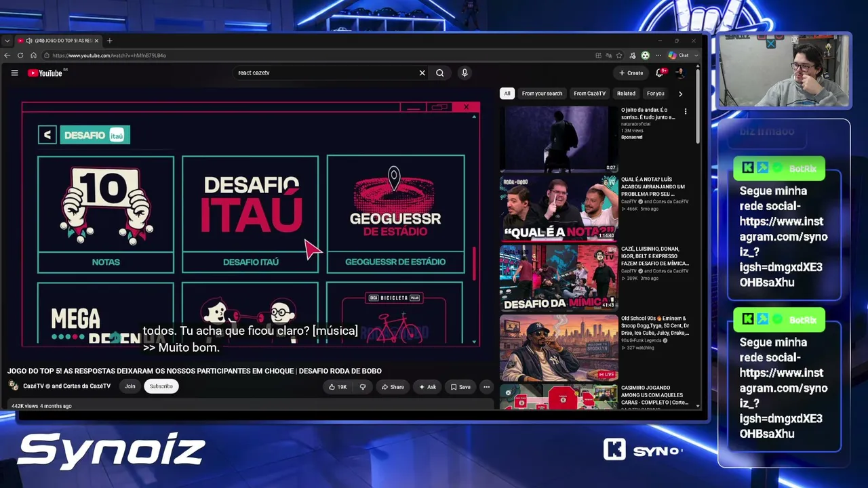
Task: Click the page address bar URL
Action: coord(109,56)
